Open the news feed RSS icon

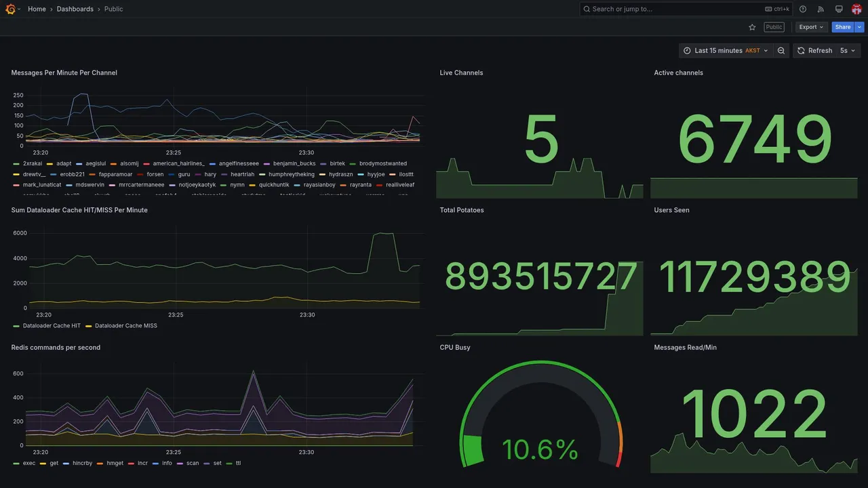pos(821,9)
